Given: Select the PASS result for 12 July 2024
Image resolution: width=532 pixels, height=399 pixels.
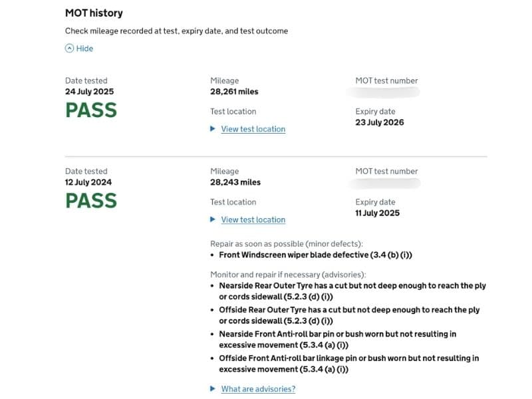Looking at the screenshot, I should pyautogui.click(x=90, y=201).
